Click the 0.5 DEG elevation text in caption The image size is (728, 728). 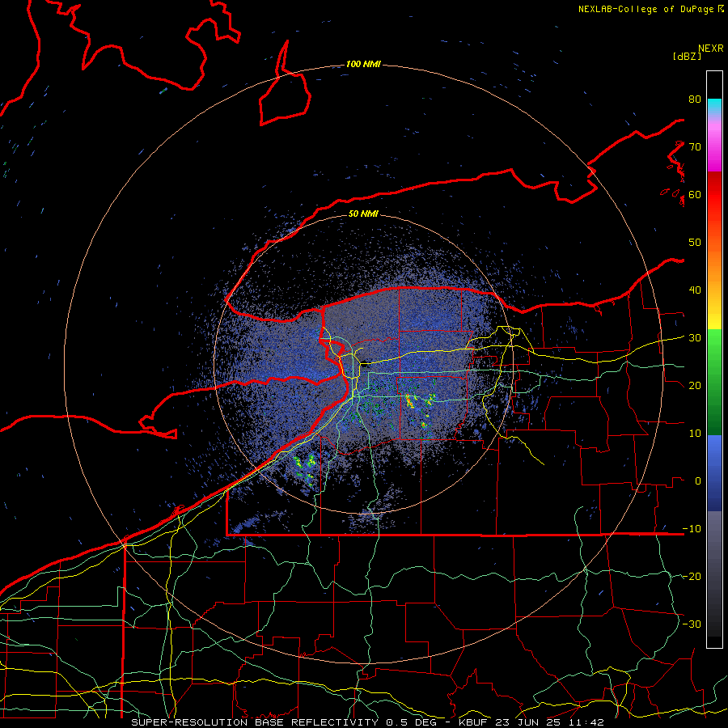[413, 722]
